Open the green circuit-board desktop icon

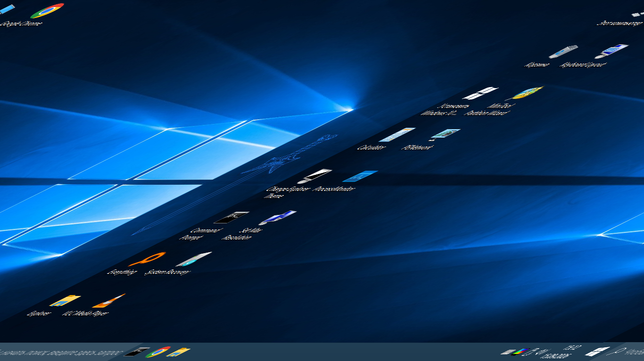point(445,135)
